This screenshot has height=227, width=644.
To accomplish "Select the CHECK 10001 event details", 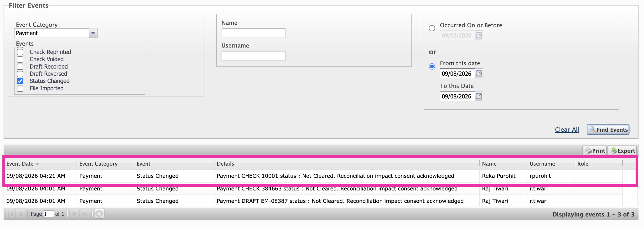I will (x=347, y=176).
